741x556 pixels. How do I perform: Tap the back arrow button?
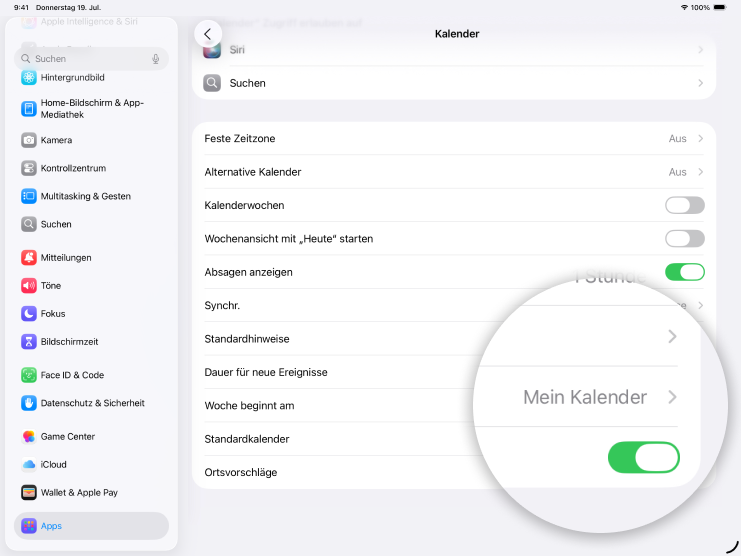coord(207,34)
